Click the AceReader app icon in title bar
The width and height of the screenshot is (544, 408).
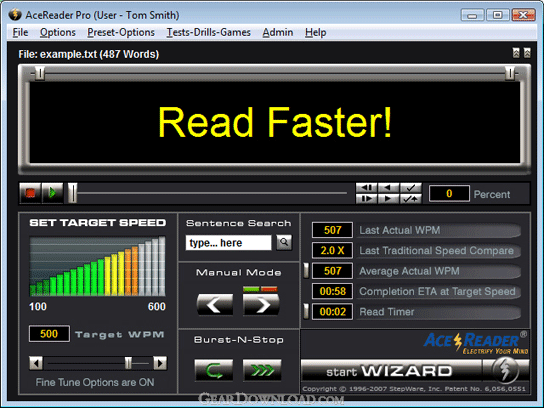(x=15, y=15)
